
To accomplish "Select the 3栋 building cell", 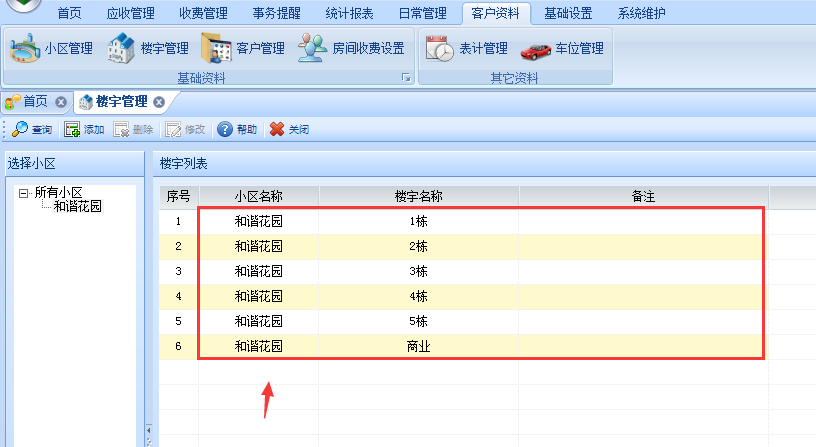I will point(418,271).
